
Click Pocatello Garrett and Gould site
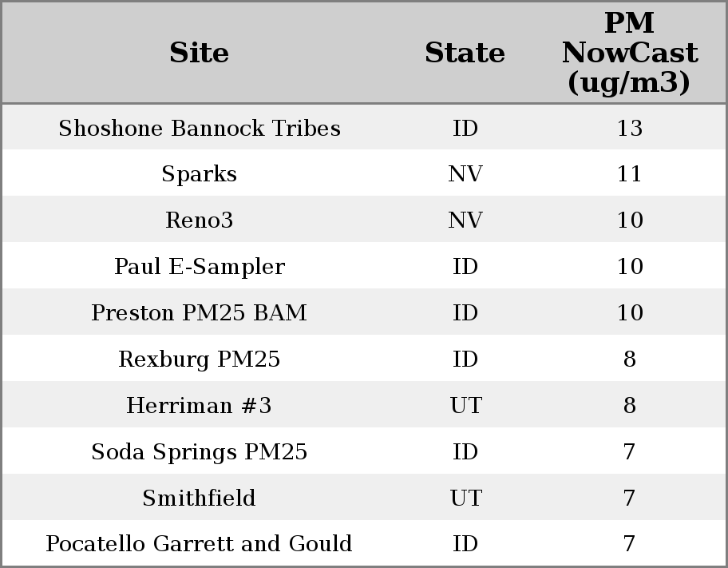(199, 544)
